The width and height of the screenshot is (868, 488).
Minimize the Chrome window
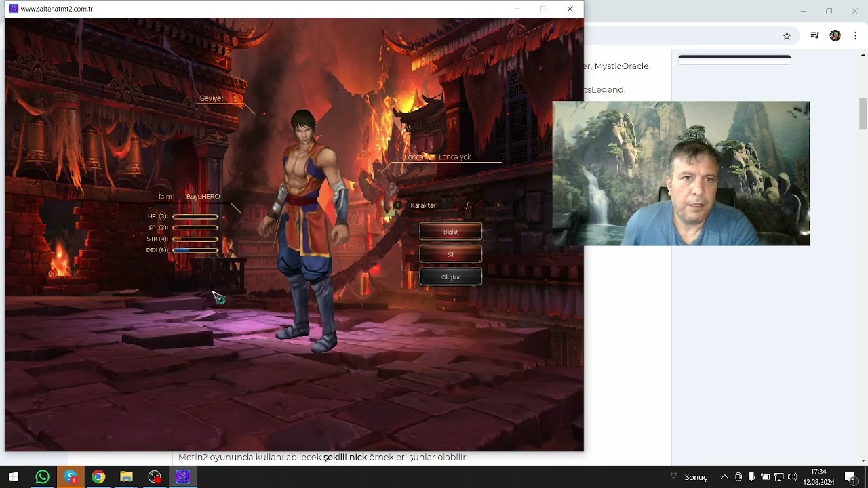[804, 11]
